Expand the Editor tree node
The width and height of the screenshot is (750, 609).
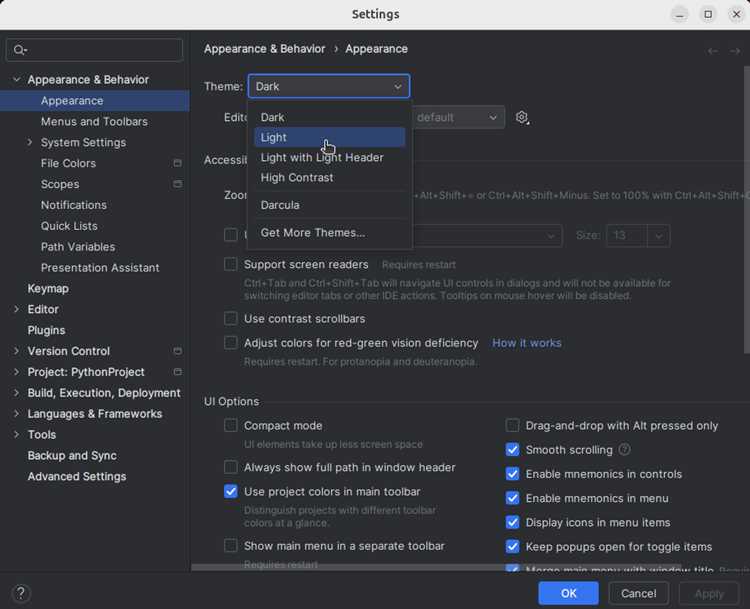(17, 309)
